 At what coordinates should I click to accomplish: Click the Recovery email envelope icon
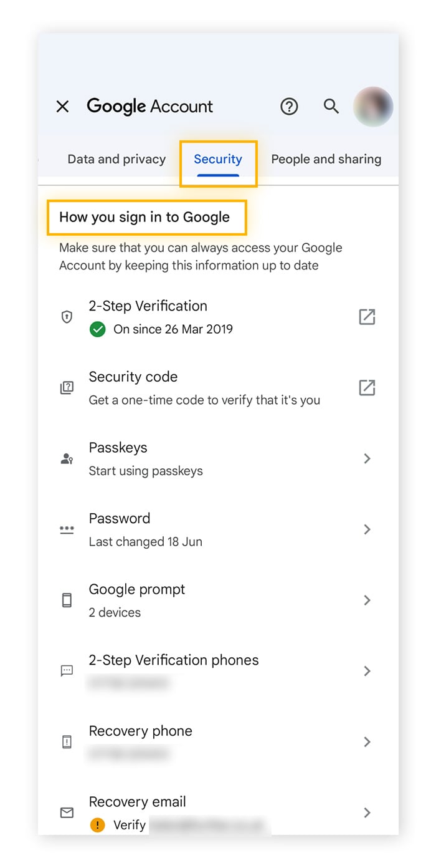[x=67, y=813]
